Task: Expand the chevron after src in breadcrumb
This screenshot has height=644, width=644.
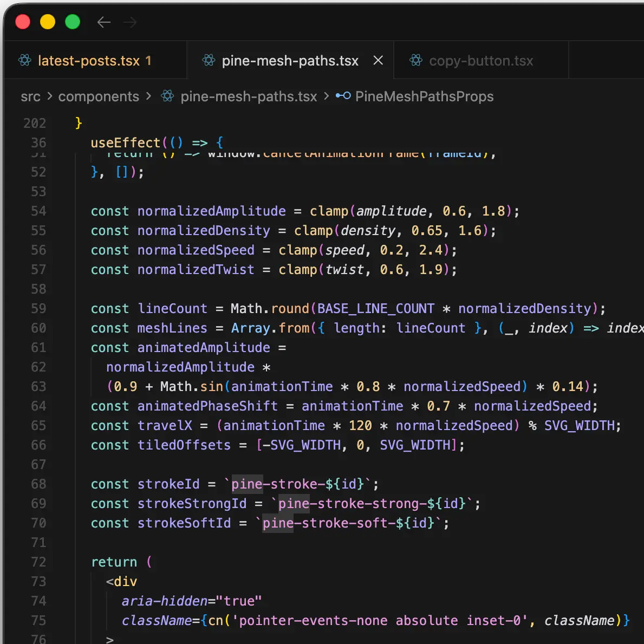Action: [49, 96]
